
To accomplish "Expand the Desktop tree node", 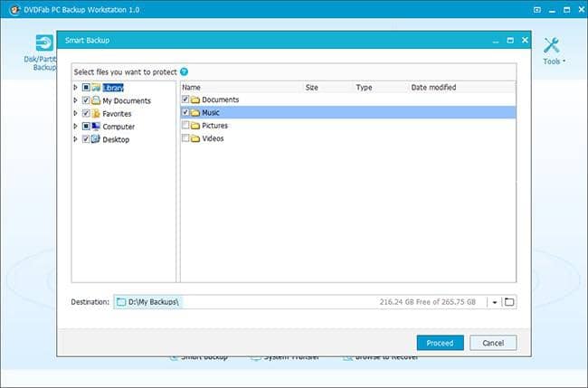I will pyautogui.click(x=75, y=139).
